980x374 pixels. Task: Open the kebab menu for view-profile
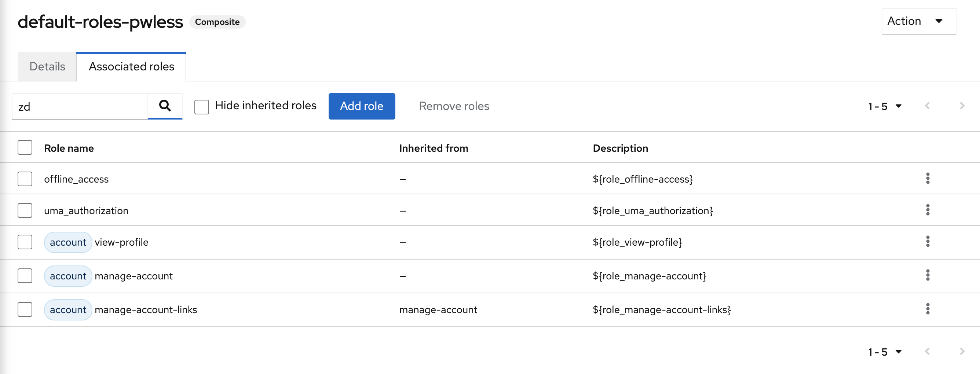(x=928, y=242)
